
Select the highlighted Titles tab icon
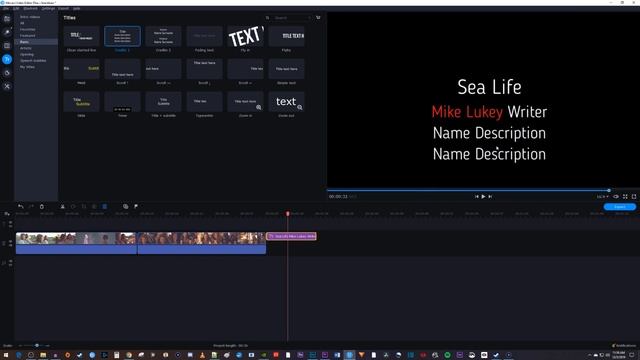[7, 59]
